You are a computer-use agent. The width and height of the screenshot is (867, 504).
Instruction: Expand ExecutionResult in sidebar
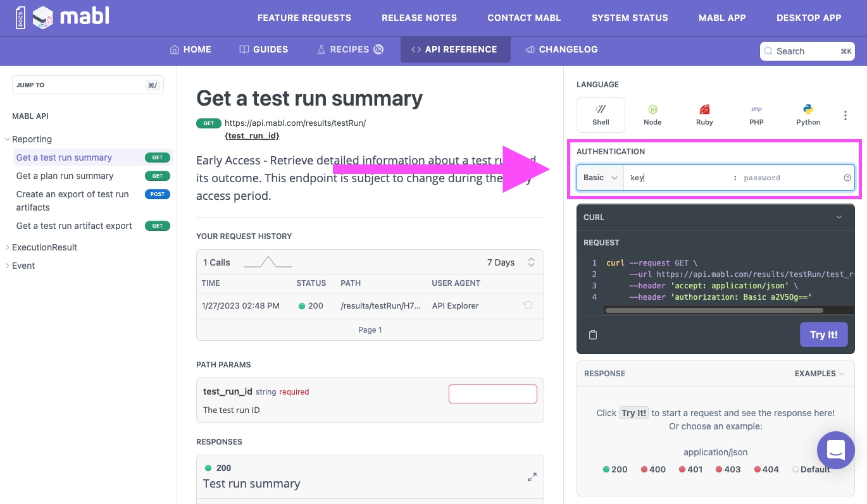click(x=41, y=247)
